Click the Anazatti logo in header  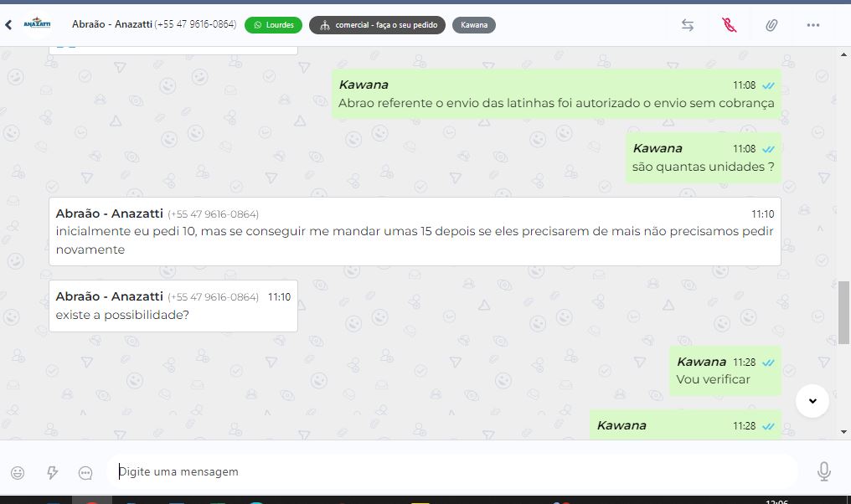(37, 24)
